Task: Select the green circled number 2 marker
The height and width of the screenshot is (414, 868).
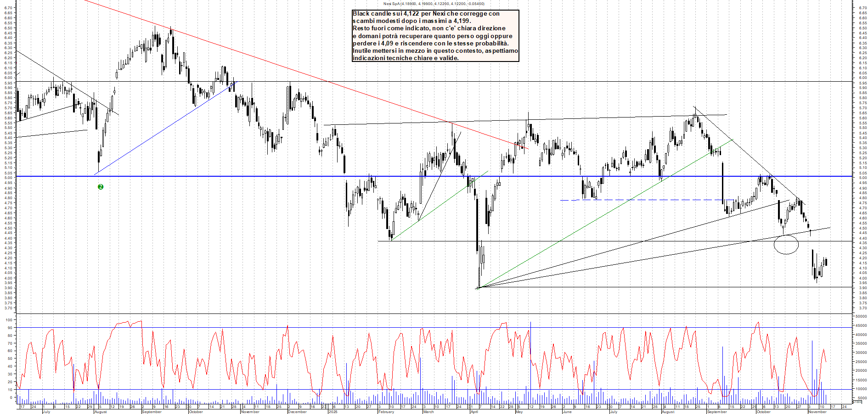Action: (101, 186)
